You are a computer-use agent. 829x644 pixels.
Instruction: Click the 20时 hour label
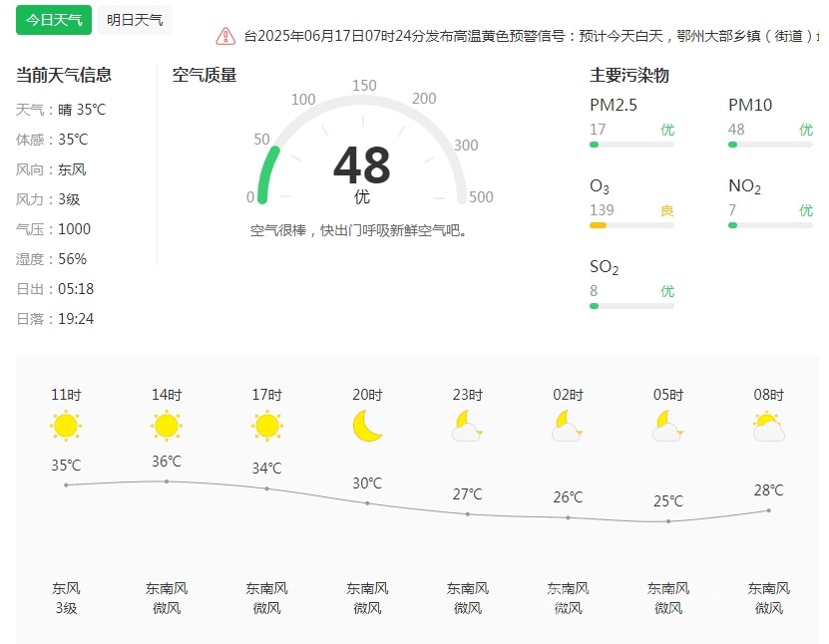point(367,395)
